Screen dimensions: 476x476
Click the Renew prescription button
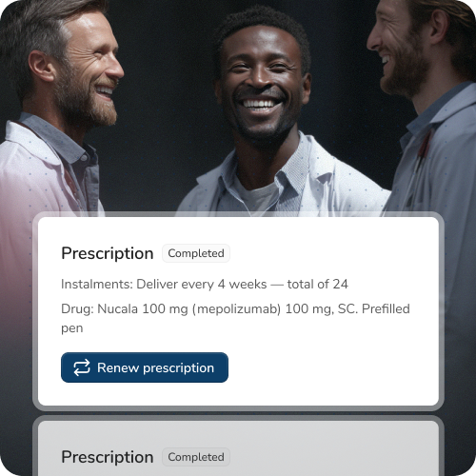click(x=145, y=367)
